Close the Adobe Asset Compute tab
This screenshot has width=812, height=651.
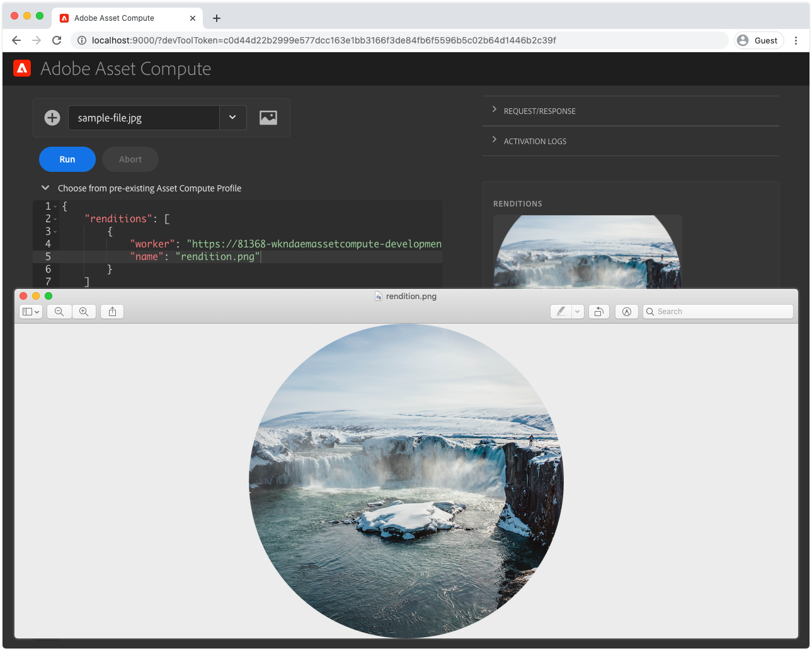click(x=193, y=18)
